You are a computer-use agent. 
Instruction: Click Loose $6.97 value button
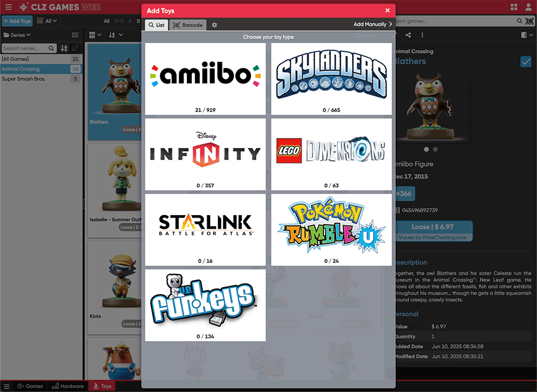434,231
